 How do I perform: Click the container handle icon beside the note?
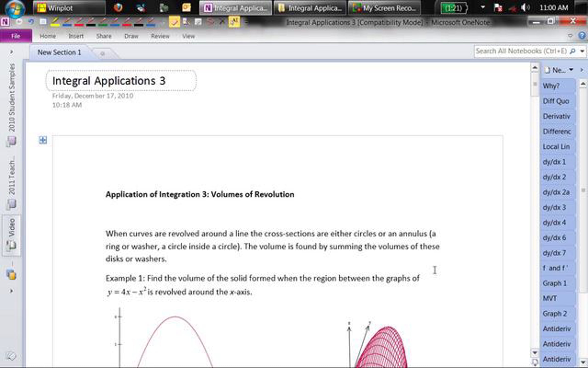(x=43, y=140)
